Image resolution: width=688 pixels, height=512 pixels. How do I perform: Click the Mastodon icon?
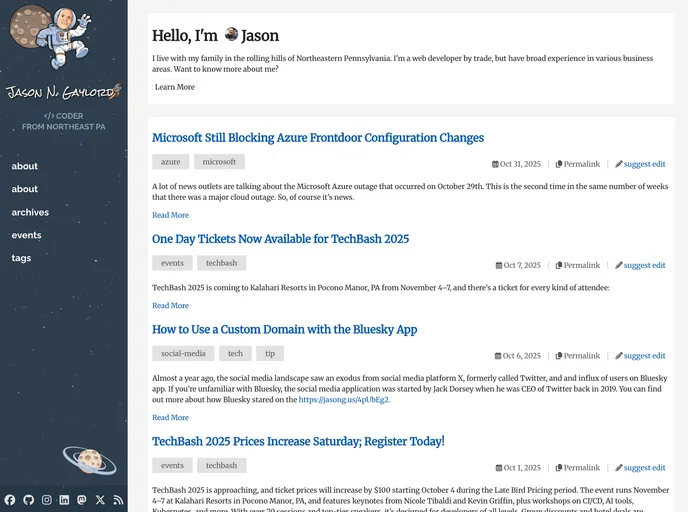[82, 499]
